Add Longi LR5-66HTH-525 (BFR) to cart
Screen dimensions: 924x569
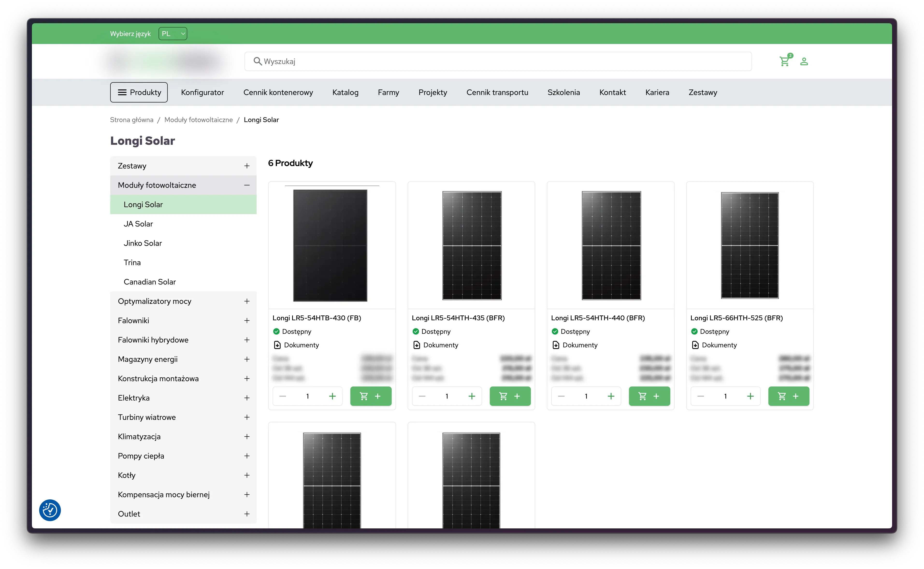coord(789,396)
